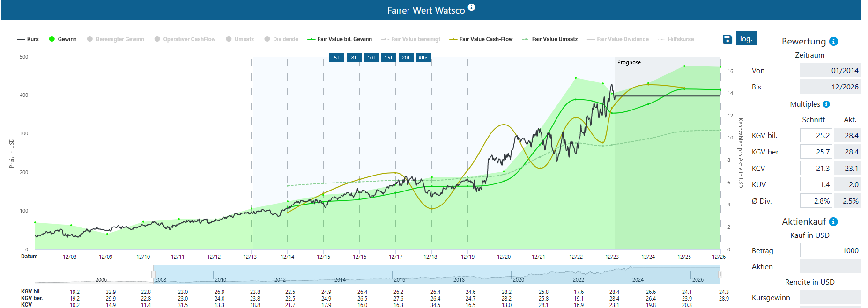868x308 pixels.
Task: Click the Datum axis label
Action: [29, 257]
